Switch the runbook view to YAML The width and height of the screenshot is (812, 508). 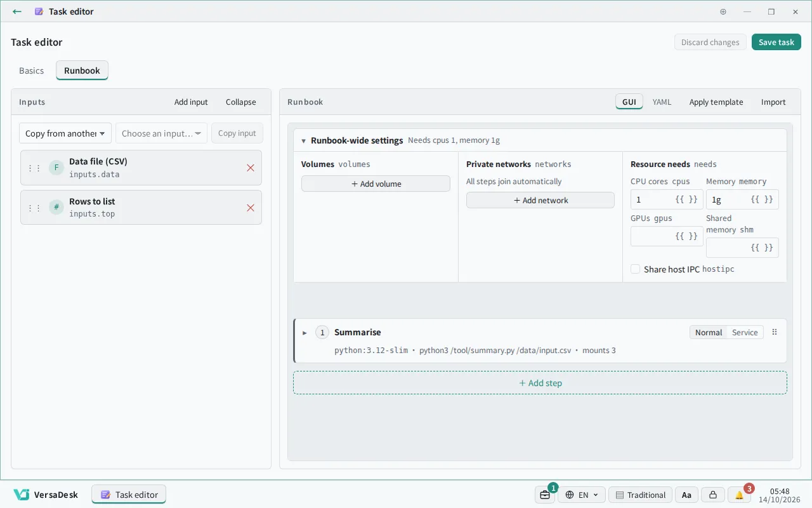(x=662, y=102)
